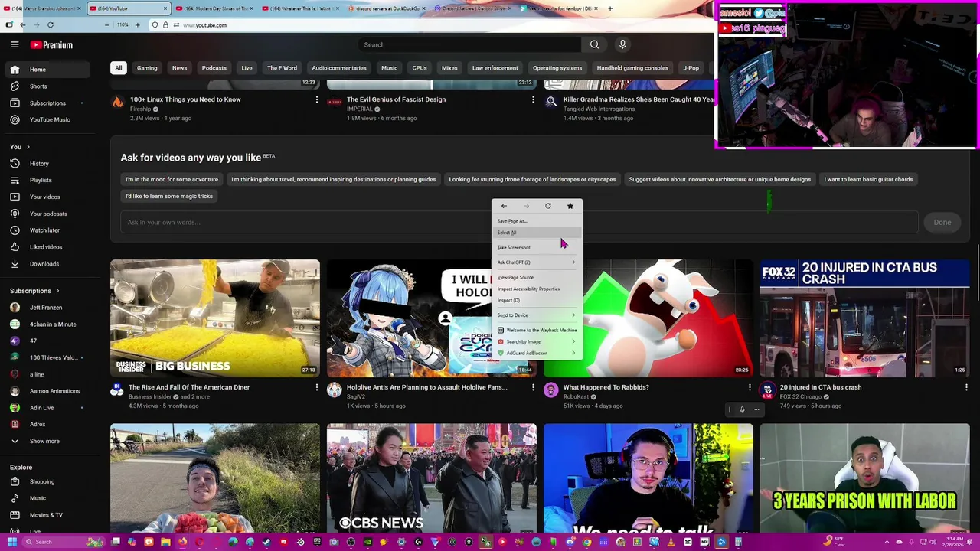Viewport: 980px width, 551px height.
Task: Click 'I'm in the mood for some adventure'
Action: pos(171,179)
